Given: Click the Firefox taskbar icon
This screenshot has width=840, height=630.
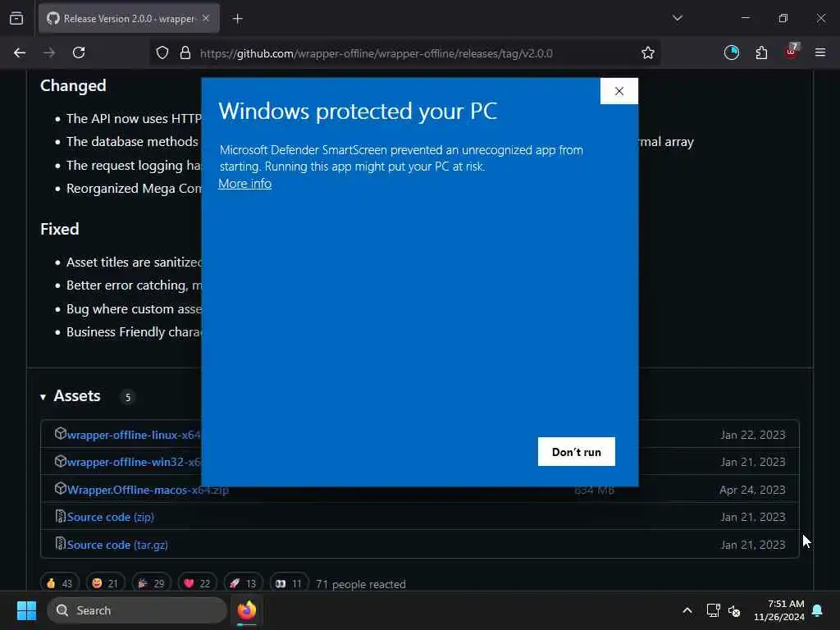Looking at the screenshot, I should [x=247, y=610].
